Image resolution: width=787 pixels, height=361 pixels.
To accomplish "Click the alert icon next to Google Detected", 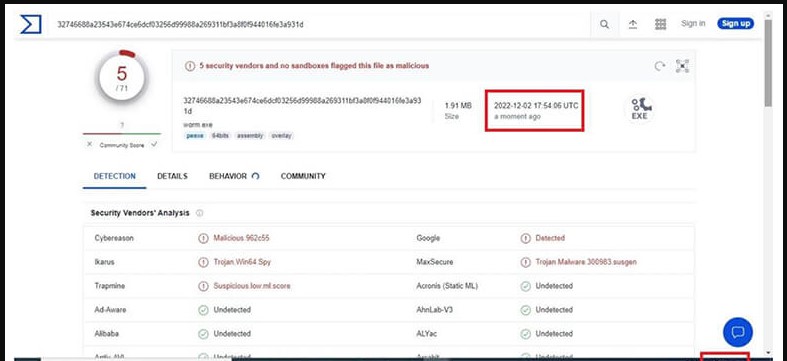I will click(x=526, y=238).
